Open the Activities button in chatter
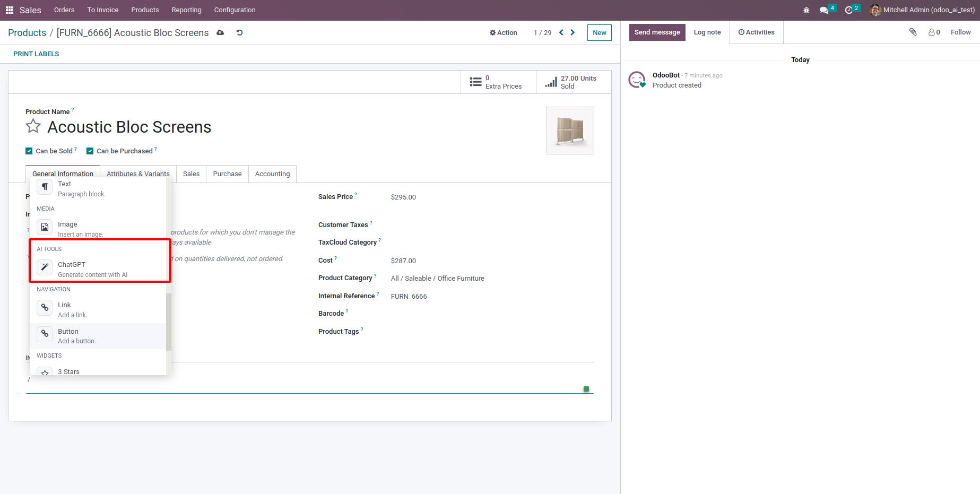 point(757,32)
